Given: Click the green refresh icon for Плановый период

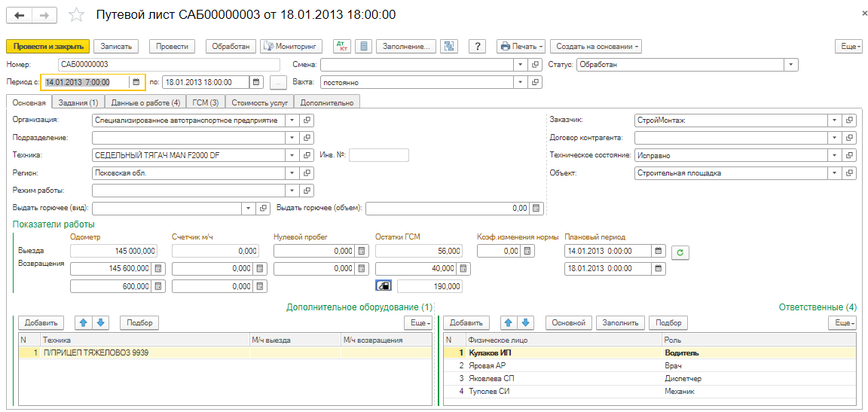Looking at the screenshot, I should 680,252.
